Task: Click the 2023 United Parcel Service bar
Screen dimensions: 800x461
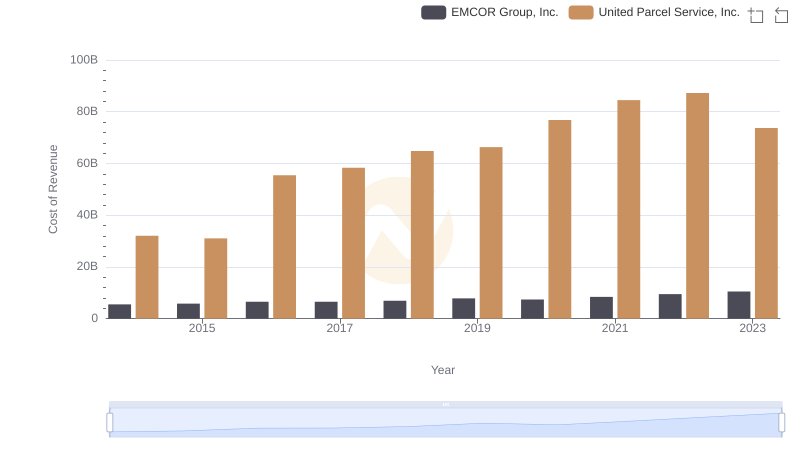Action: [x=766, y=223]
